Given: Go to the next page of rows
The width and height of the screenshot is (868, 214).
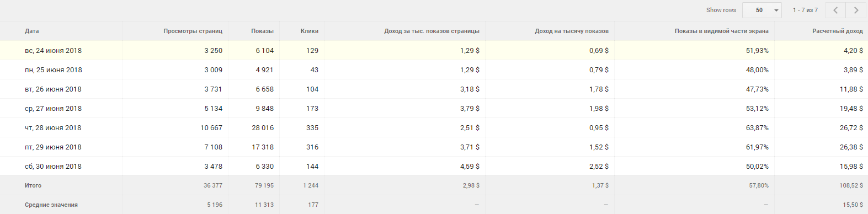Looking at the screenshot, I should point(856,10).
